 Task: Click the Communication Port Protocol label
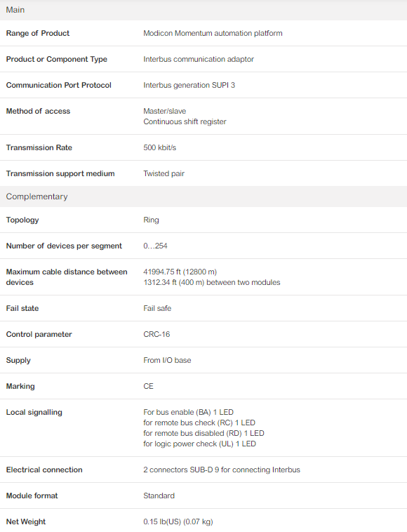[59, 85]
